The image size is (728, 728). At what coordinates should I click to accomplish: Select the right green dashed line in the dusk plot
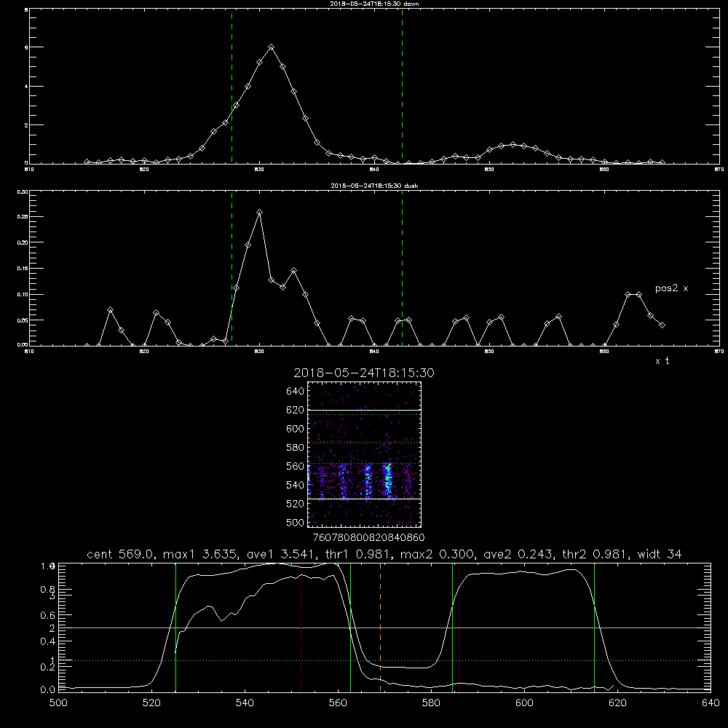point(402,268)
